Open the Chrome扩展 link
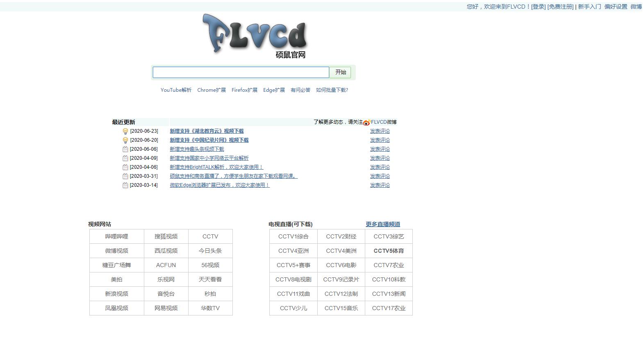The height and width of the screenshot is (338, 644). [x=212, y=90]
